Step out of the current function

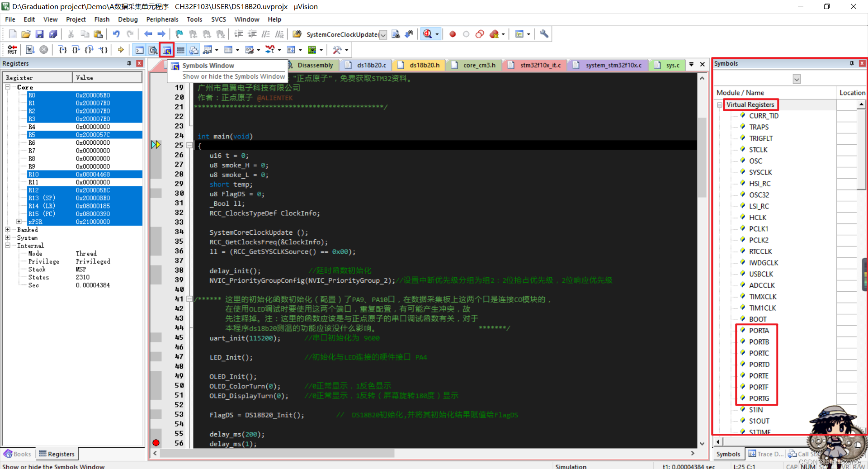89,50
